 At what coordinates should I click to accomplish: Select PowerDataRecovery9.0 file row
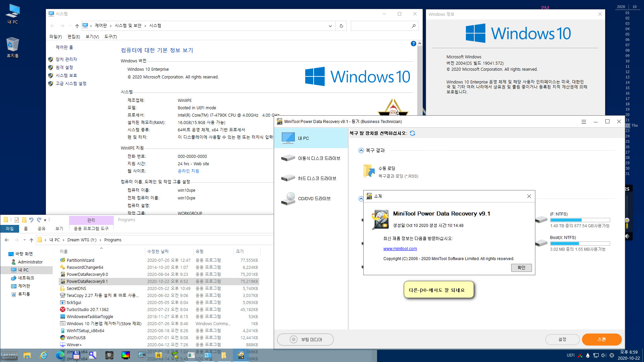pyautogui.click(x=159, y=275)
